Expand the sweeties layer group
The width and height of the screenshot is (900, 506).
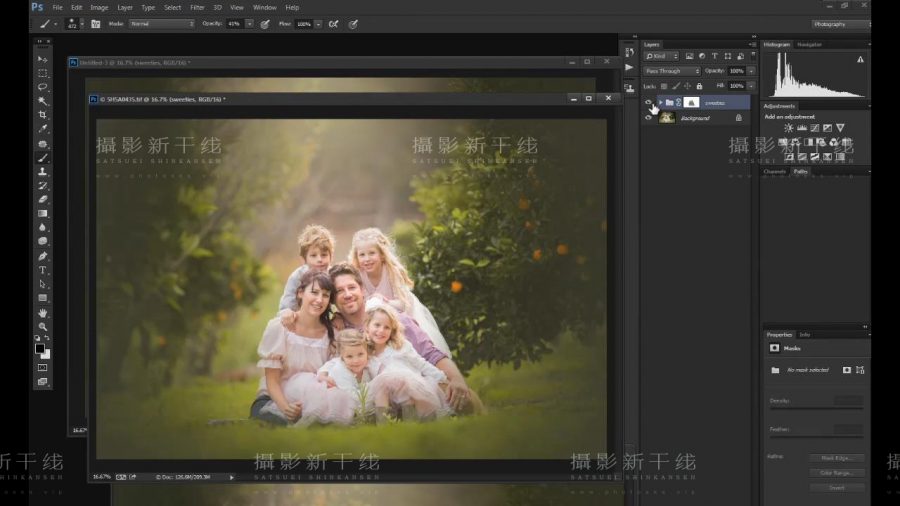click(661, 103)
